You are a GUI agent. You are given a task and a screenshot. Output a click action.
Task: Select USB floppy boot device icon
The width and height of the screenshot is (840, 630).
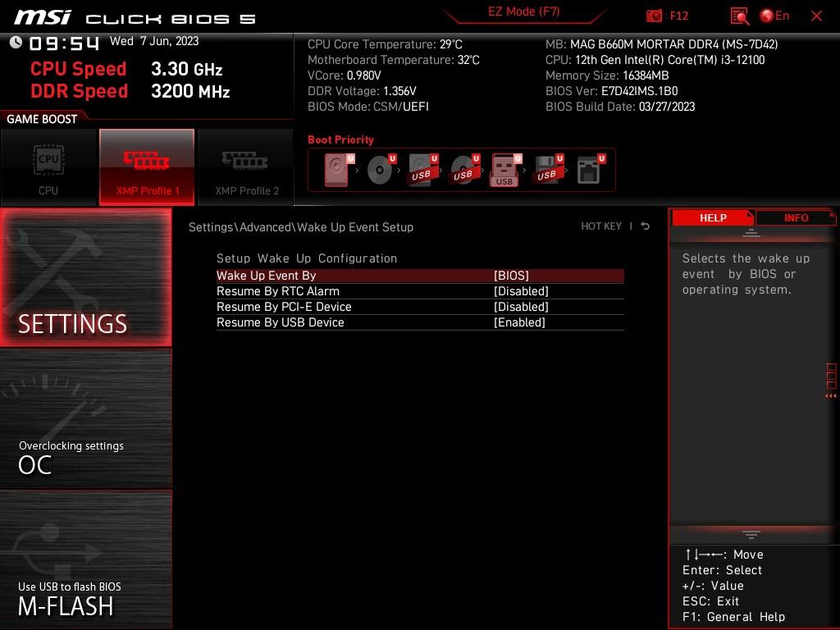[x=549, y=170]
